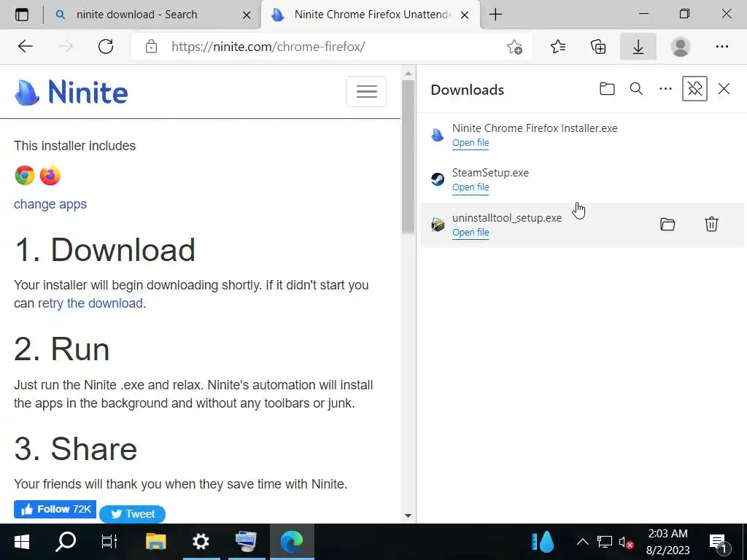Show hidden system tray icons

(582, 542)
